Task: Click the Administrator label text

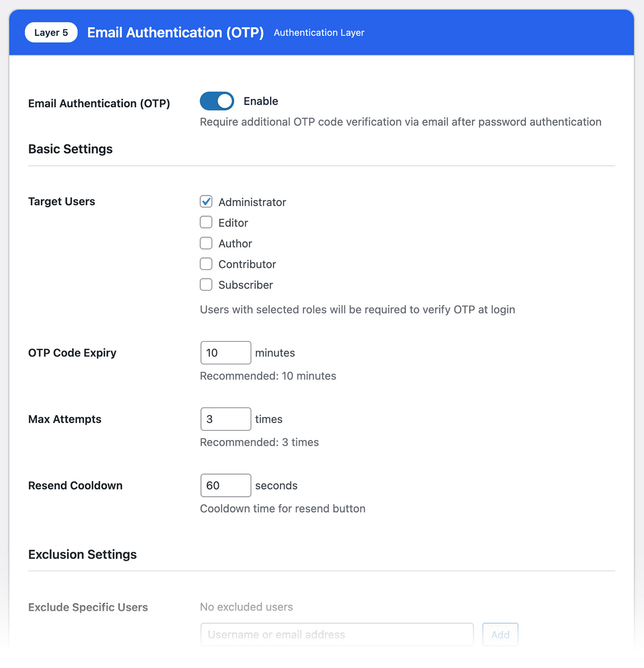Action: pyautogui.click(x=252, y=202)
